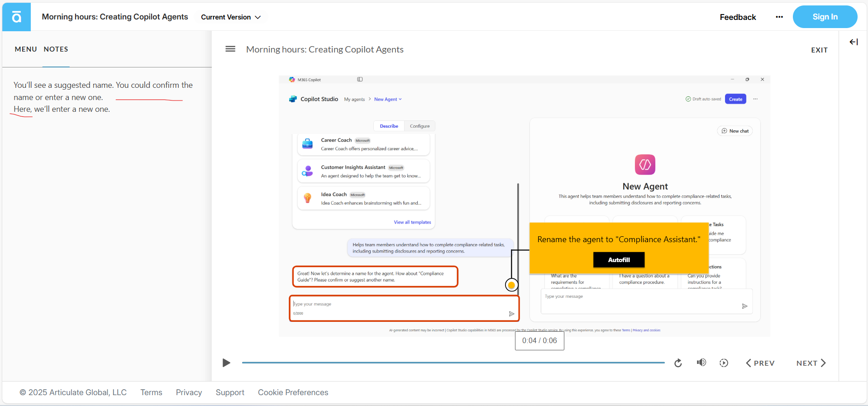Open the Terms link in the slide footer
The width and height of the screenshot is (868, 406).
click(x=626, y=330)
